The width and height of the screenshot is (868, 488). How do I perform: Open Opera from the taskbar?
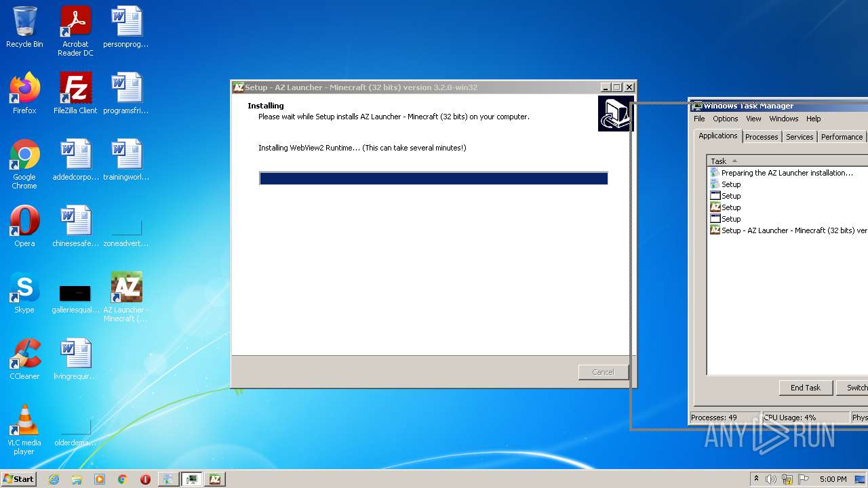tap(145, 479)
